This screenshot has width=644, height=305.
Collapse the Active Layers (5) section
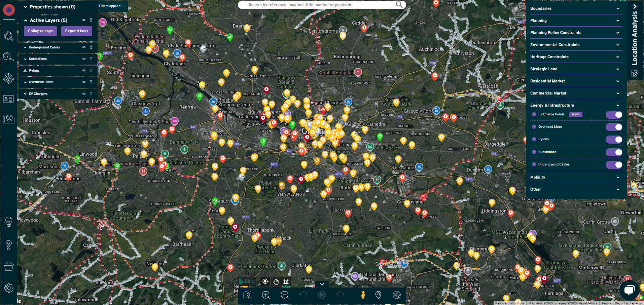click(x=26, y=20)
